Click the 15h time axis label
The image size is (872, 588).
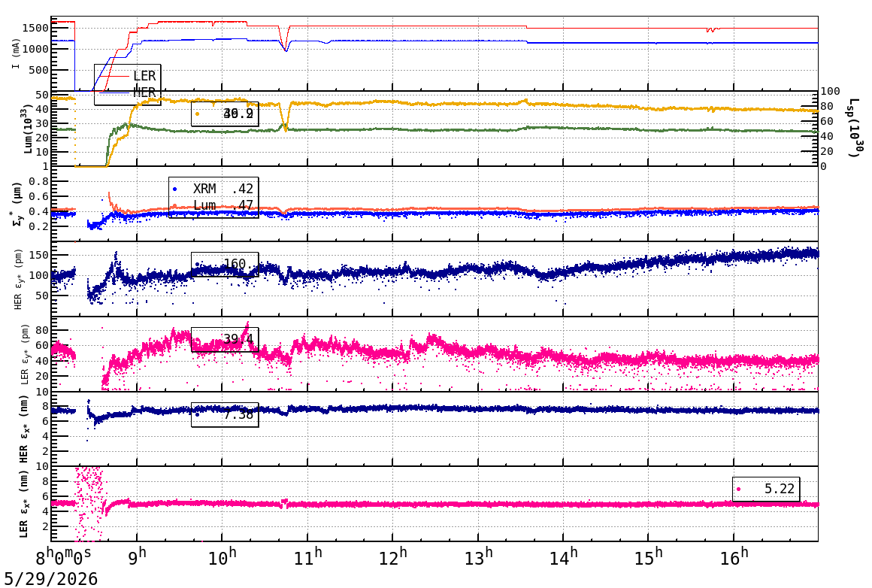click(x=648, y=557)
